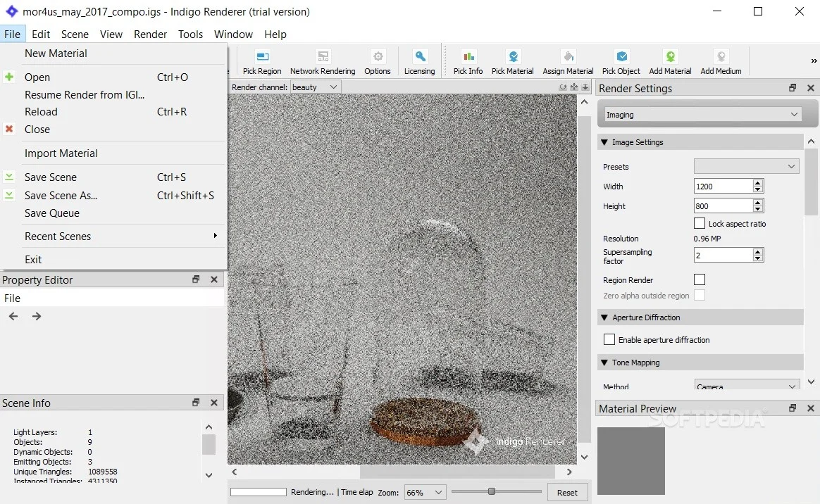Decrease the Width value with stepper
This screenshot has width=820, height=504.
tap(758, 189)
